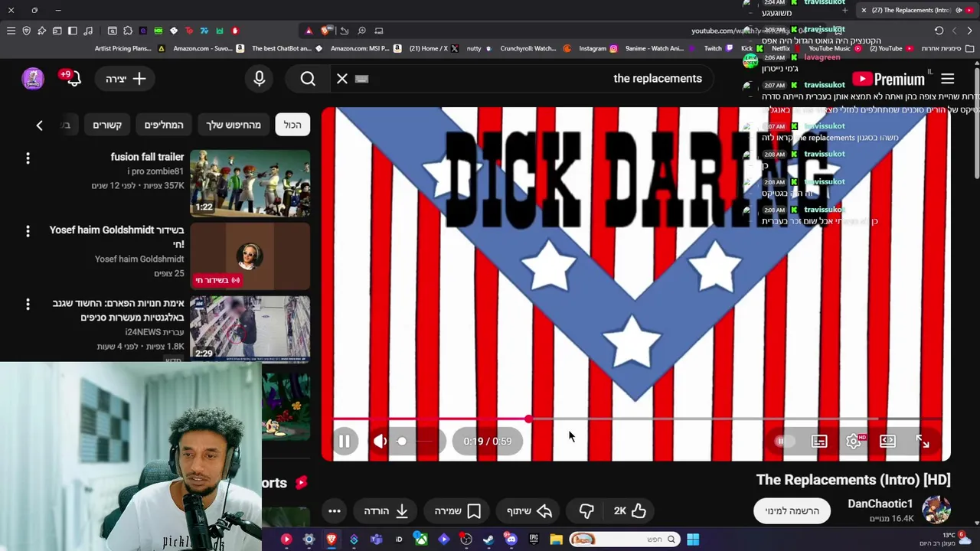Run the search with the magnifier icon
This screenshot has height=551, width=980.
pos(308,79)
